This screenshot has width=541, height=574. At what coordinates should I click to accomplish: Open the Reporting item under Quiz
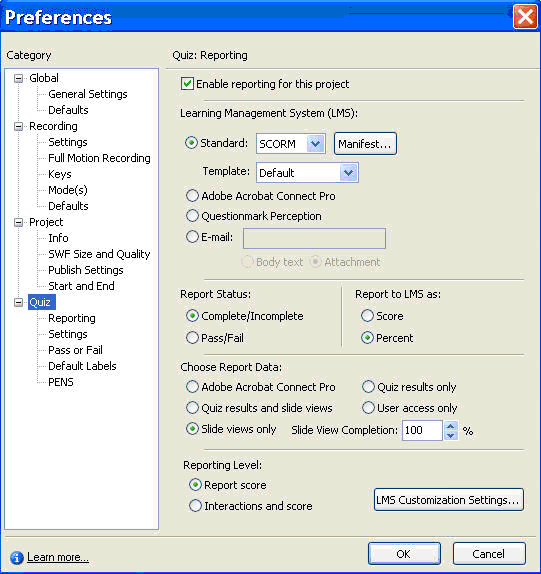72,318
